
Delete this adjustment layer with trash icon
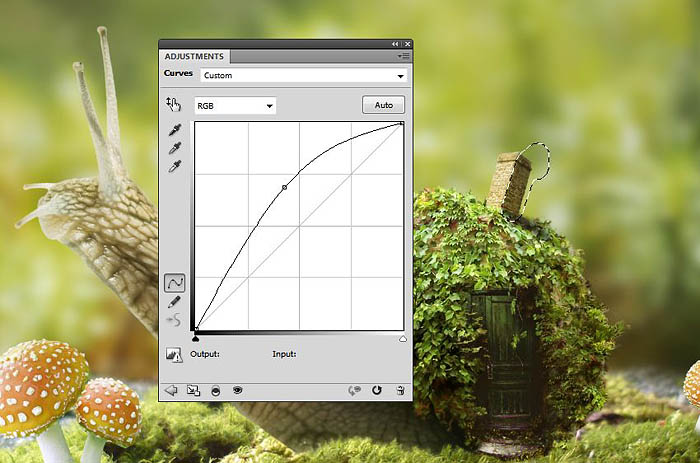(400, 391)
